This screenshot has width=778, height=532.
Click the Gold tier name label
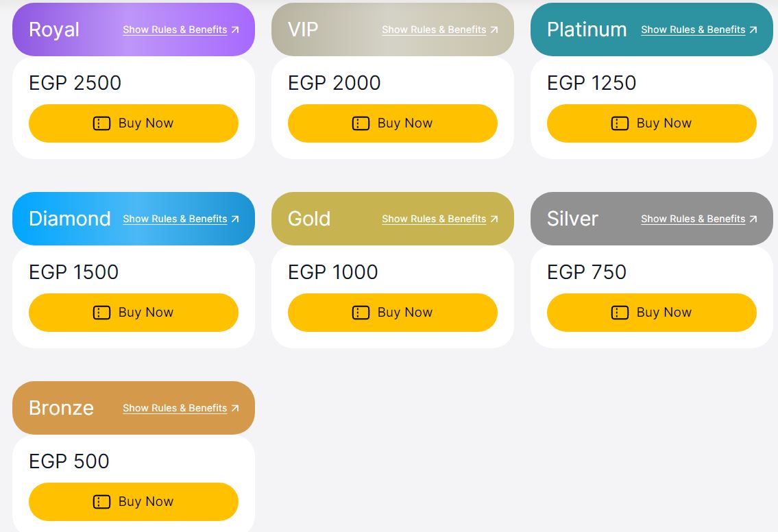point(309,219)
